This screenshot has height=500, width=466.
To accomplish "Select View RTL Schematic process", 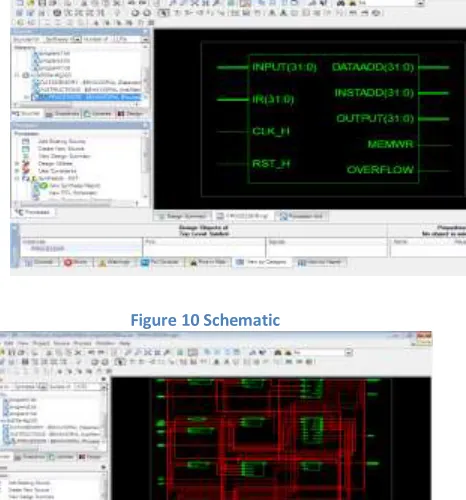I will click(73, 193).
